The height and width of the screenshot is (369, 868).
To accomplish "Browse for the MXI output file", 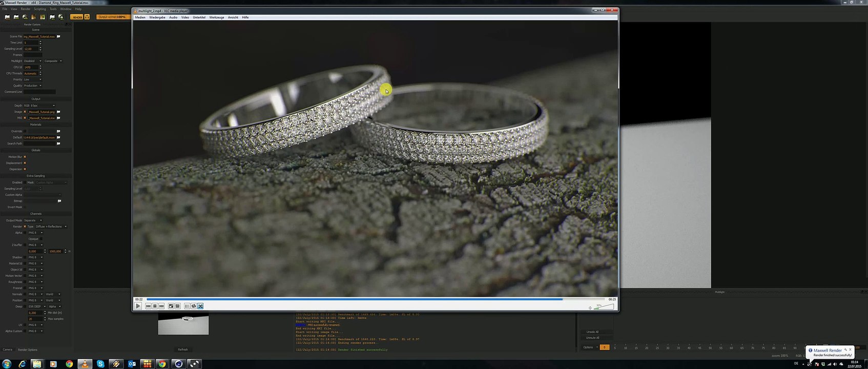I will [x=58, y=118].
